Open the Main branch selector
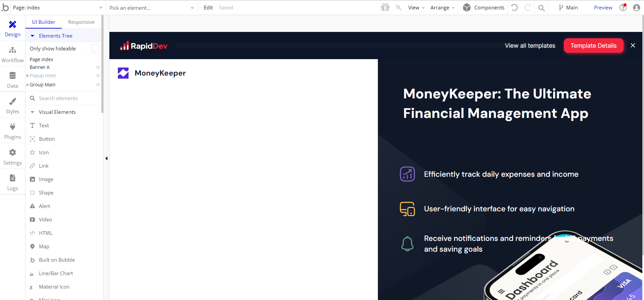Screen dimensions: 644x300 point(568,7)
